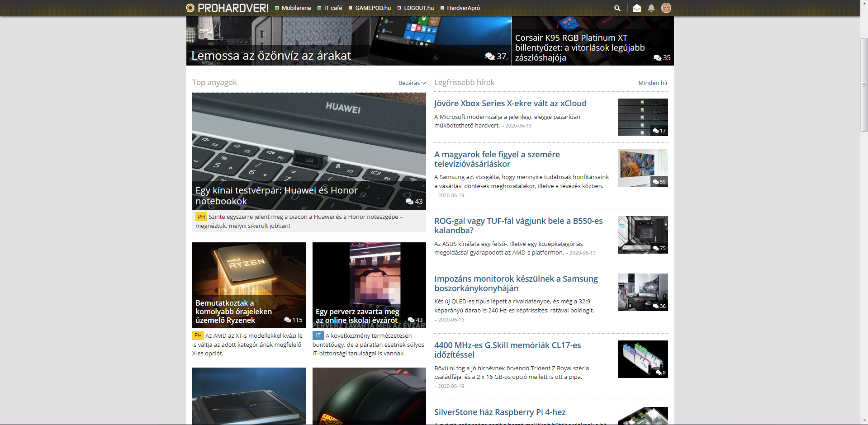
Task: Open Bemutatkoztak a komolyabb órajeleken Ryzenek headline
Action: 233,312
